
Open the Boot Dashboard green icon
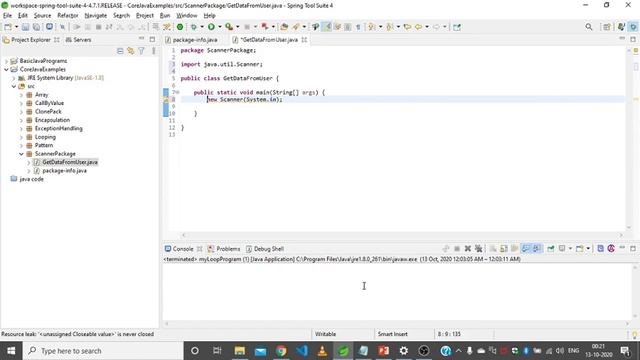coord(180,27)
